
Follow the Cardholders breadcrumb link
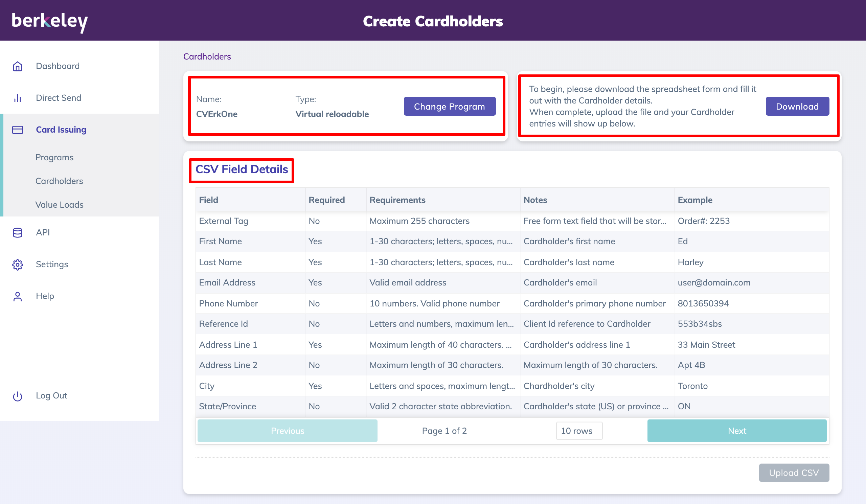tap(207, 56)
